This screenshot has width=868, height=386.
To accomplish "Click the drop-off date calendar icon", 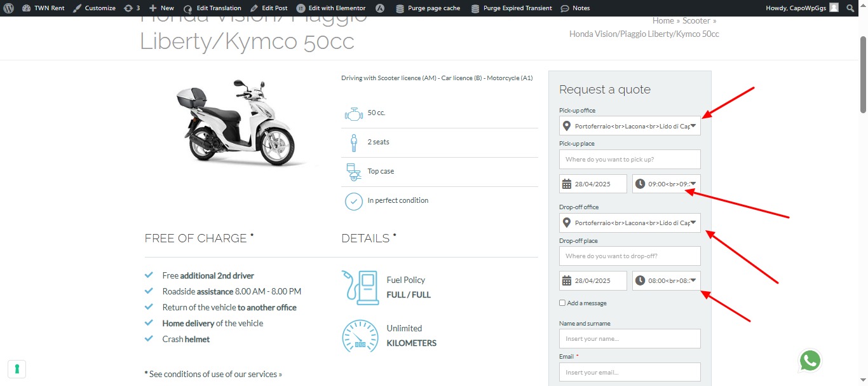I will pos(567,280).
